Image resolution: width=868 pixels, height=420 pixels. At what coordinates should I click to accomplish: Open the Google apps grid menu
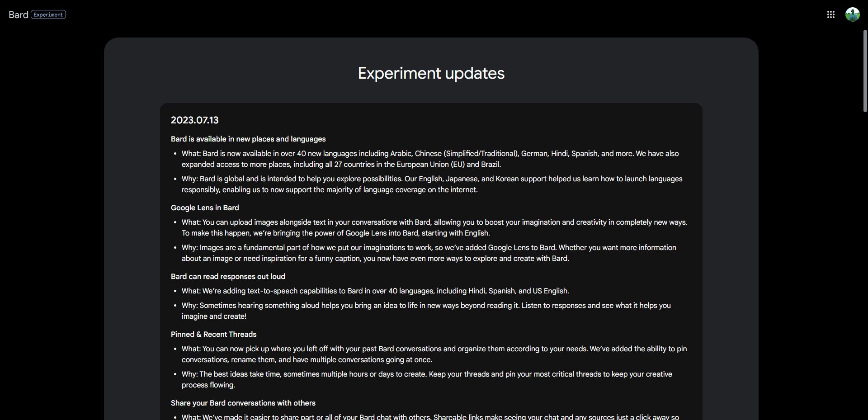(x=830, y=14)
